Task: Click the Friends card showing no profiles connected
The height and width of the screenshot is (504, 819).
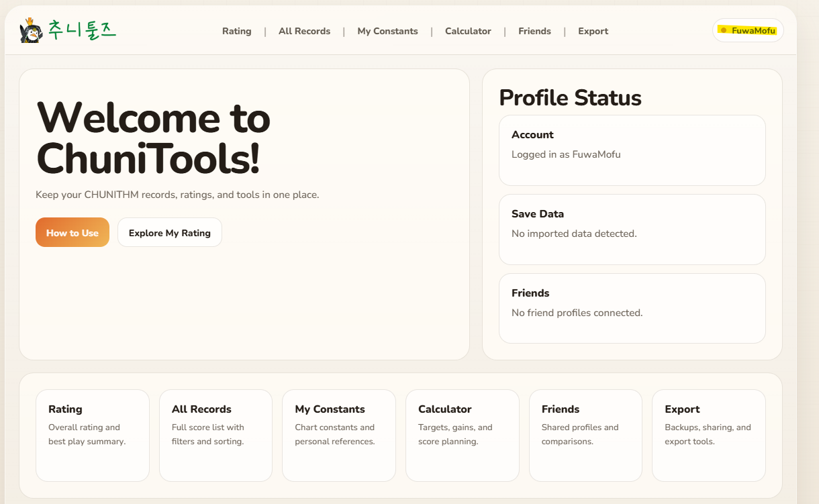Action: (x=632, y=308)
